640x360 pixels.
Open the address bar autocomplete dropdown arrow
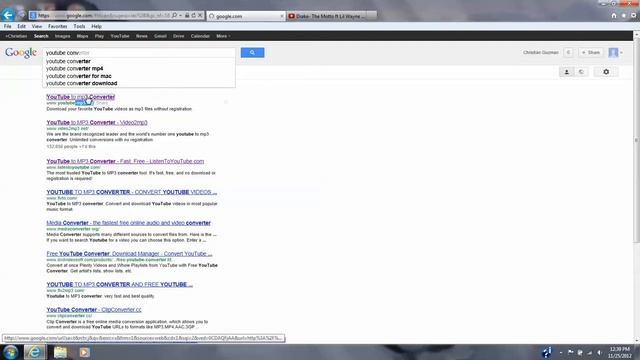(x=180, y=16)
